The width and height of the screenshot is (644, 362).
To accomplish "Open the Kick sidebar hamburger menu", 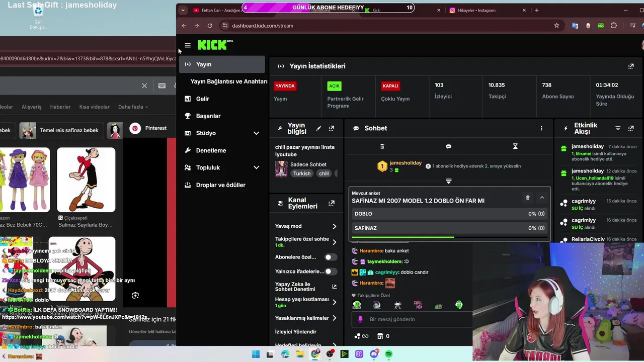I will tap(188, 45).
